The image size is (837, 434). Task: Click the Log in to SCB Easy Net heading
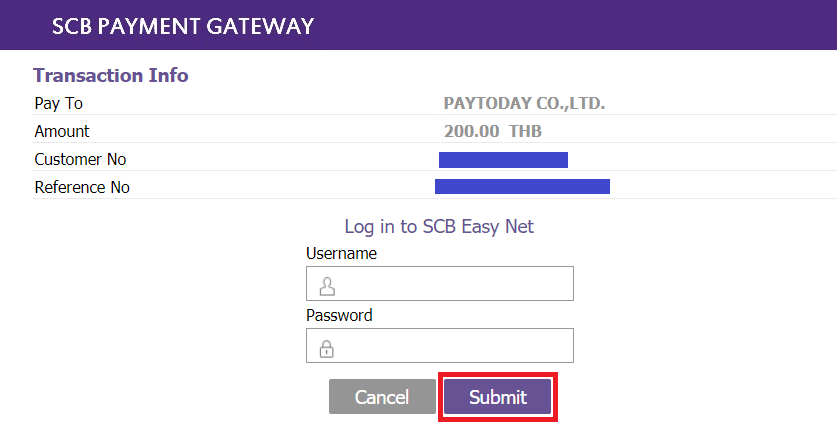439,226
